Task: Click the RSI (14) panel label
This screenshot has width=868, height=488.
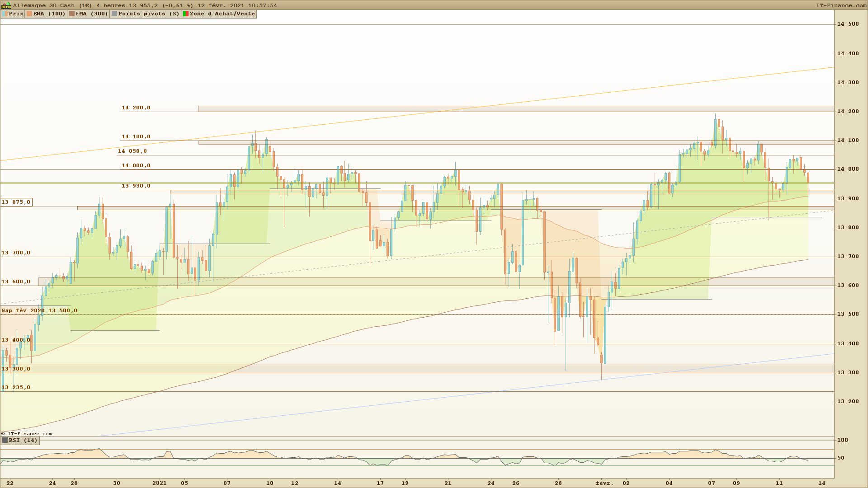Action: [23, 440]
